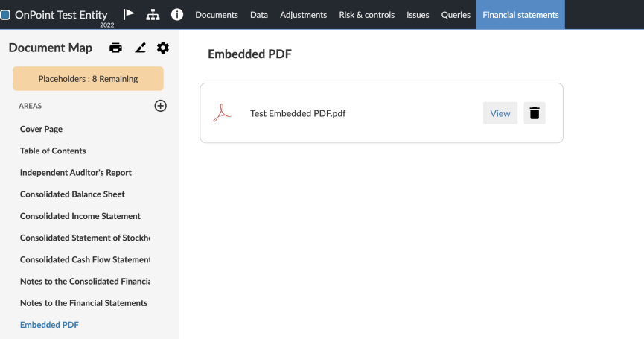The image size is (644, 339).
Task: Open the Documents menu
Action: (217, 15)
